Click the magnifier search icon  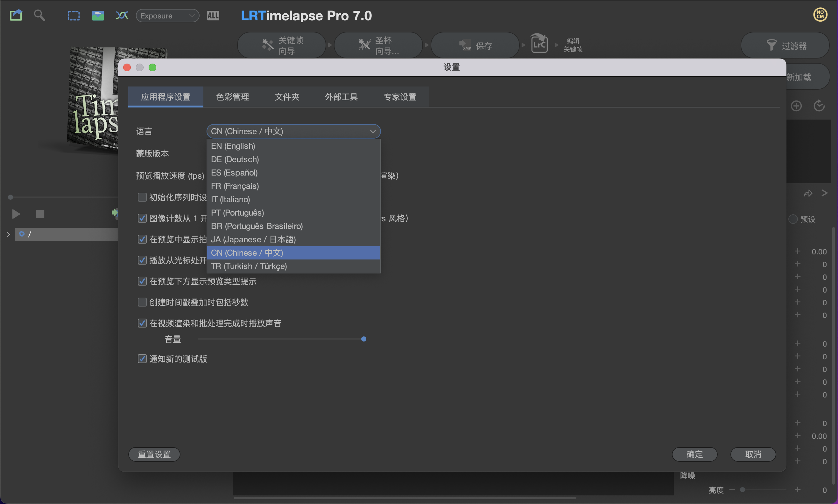[x=39, y=15]
